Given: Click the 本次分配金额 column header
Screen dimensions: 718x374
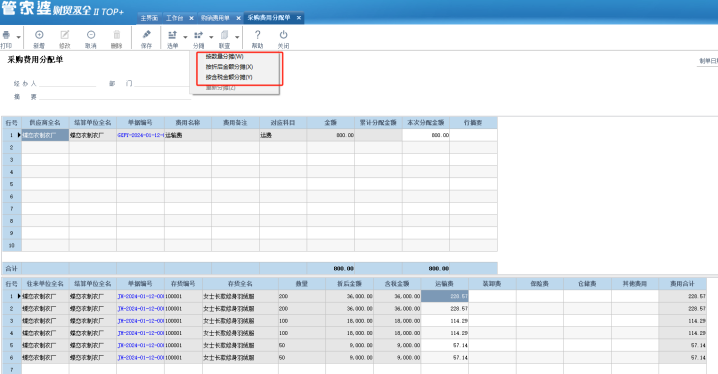Looking at the screenshot, I should (426, 123).
